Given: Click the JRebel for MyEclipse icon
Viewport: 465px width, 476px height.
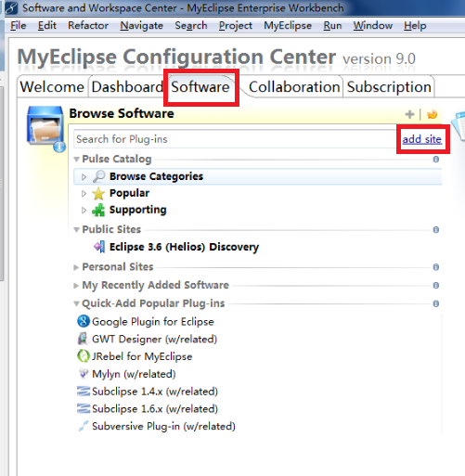Looking at the screenshot, I should click(83, 356).
